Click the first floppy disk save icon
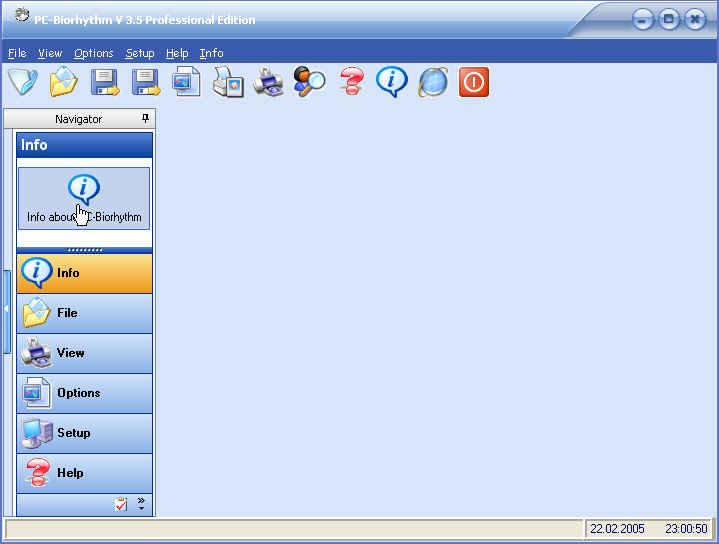Screen dimensions: 719x544 105,82
